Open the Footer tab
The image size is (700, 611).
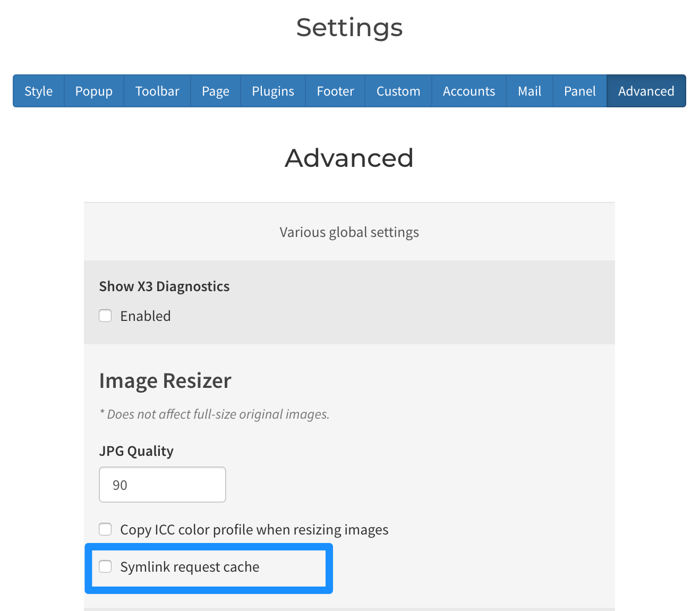point(335,91)
